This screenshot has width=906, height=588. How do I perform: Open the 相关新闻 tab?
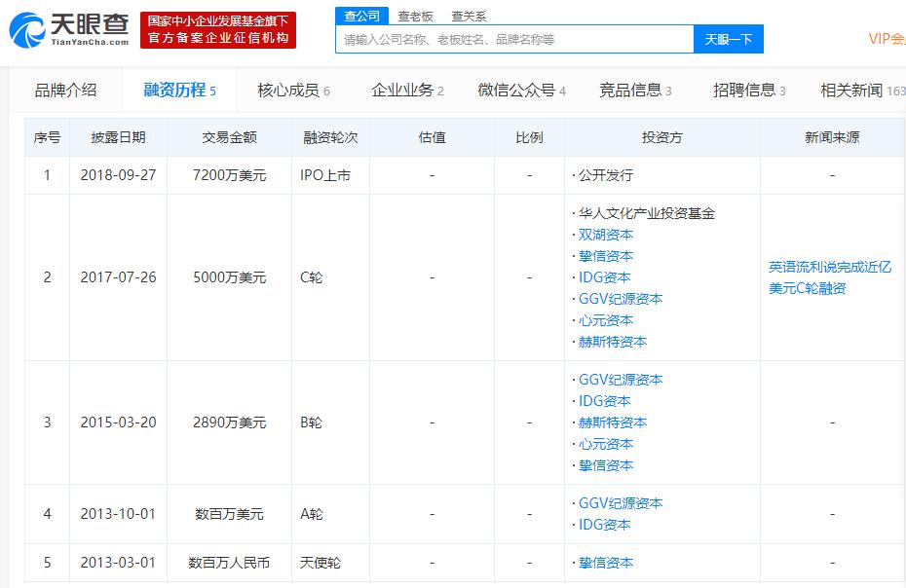point(863,91)
